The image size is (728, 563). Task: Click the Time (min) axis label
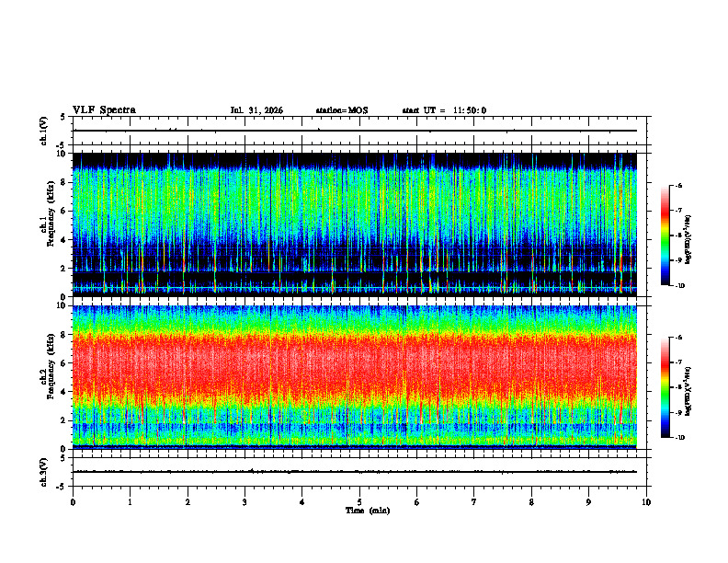[368, 511]
